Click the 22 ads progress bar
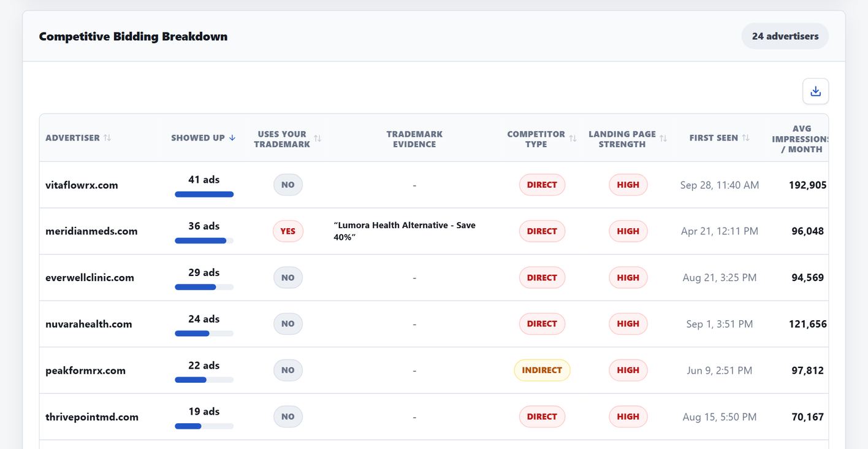868x449 pixels. click(x=204, y=380)
